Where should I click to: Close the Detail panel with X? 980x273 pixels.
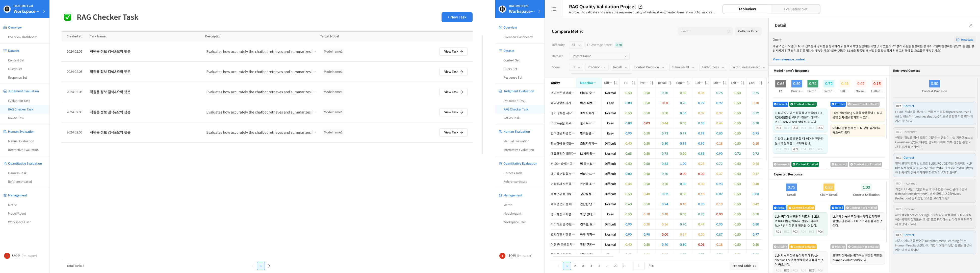970,26
